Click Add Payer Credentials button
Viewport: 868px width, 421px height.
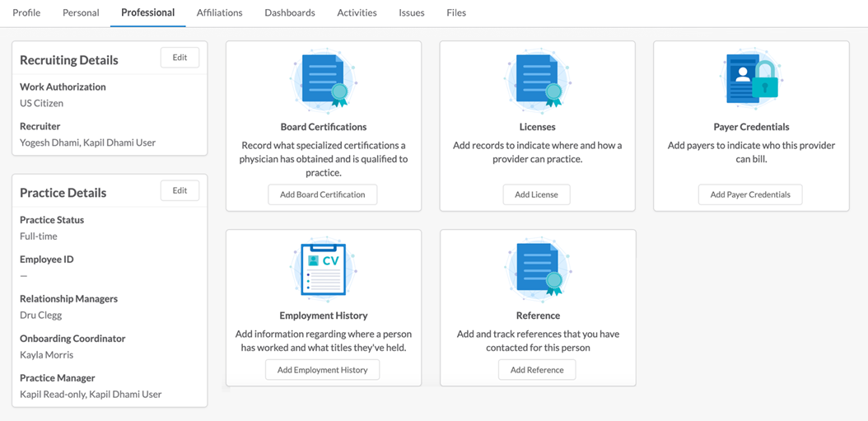click(750, 194)
